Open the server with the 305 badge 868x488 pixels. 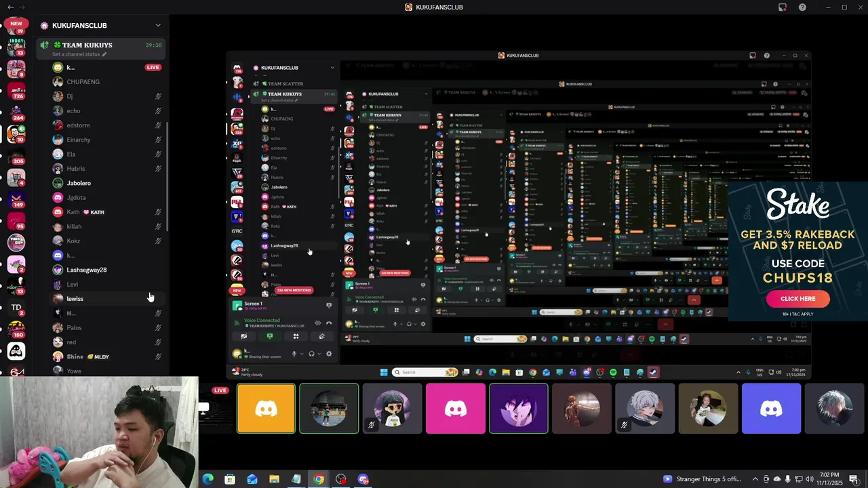click(16, 155)
